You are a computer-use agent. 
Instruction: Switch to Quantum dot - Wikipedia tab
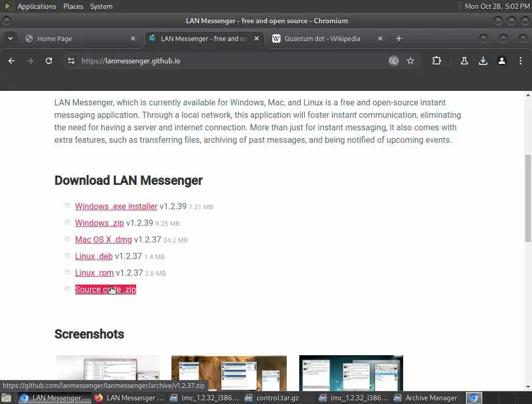click(x=327, y=38)
